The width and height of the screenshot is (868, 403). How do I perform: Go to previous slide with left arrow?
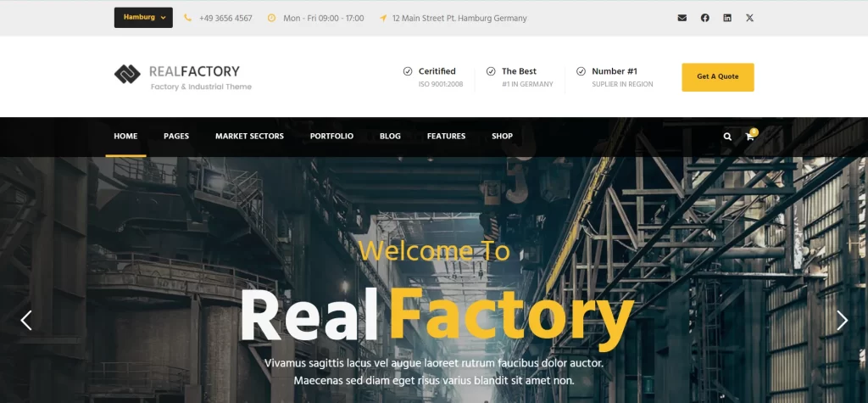[26, 320]
